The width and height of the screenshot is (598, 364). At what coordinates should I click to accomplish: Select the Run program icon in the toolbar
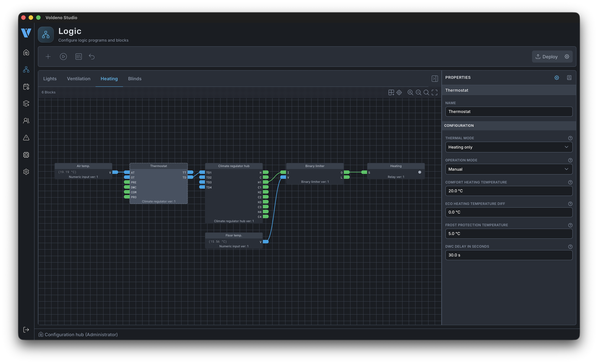63,57
